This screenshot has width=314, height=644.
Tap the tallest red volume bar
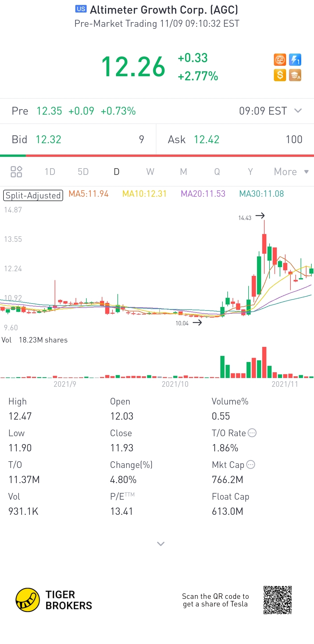(x=264, y=362)
